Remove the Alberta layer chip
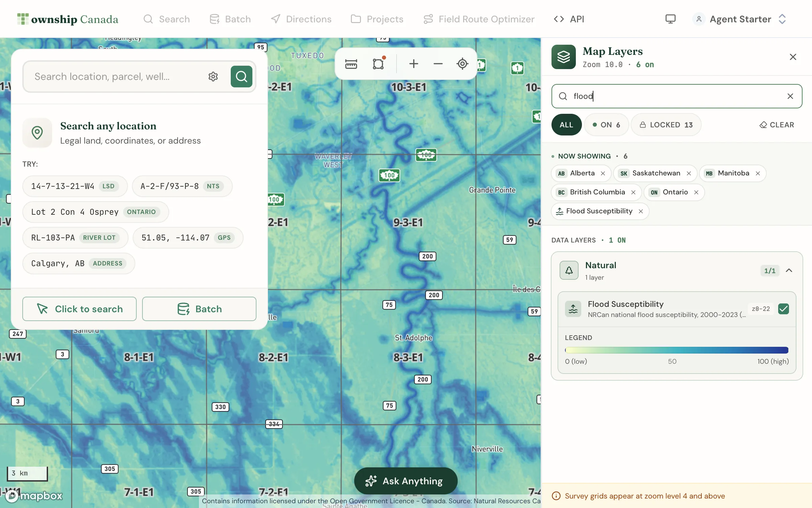The image size is (812, 508). 603,173
